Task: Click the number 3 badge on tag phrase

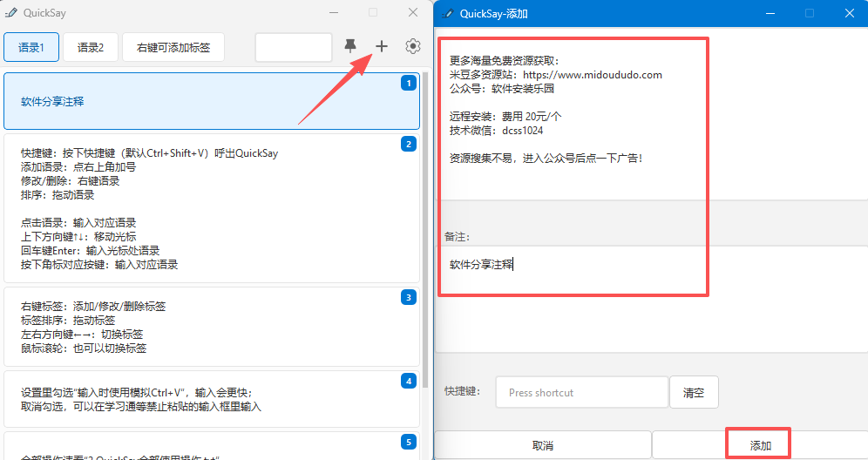Action: point(408,297)
